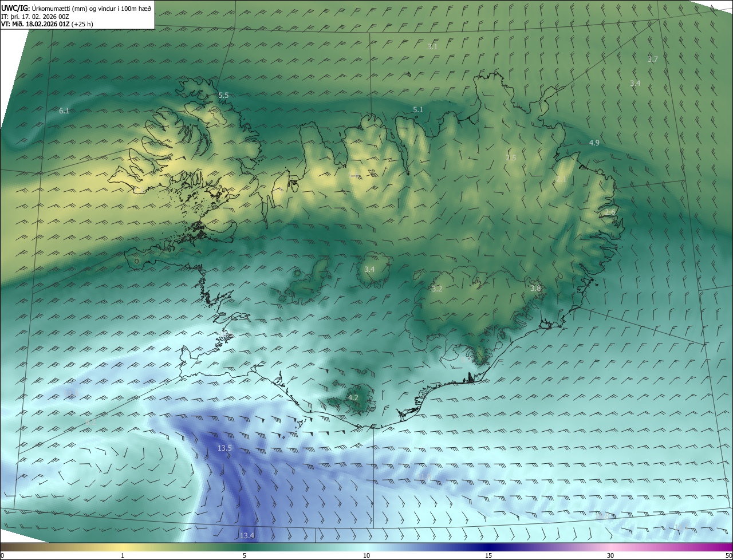Viewport: 733px width, 560px height.
Task: Click the 15 tick on the color scale
Action: 488,555
